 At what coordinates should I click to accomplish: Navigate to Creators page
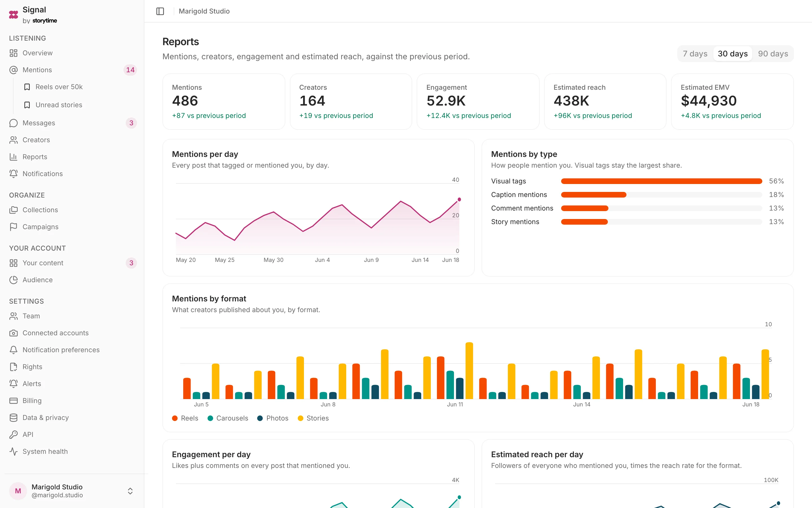[x=72, y=140]
